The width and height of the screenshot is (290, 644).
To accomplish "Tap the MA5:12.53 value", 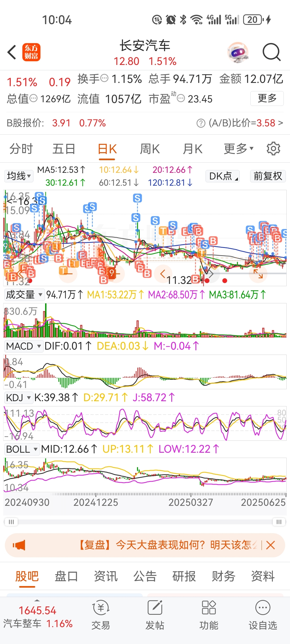I will [61, 170].
